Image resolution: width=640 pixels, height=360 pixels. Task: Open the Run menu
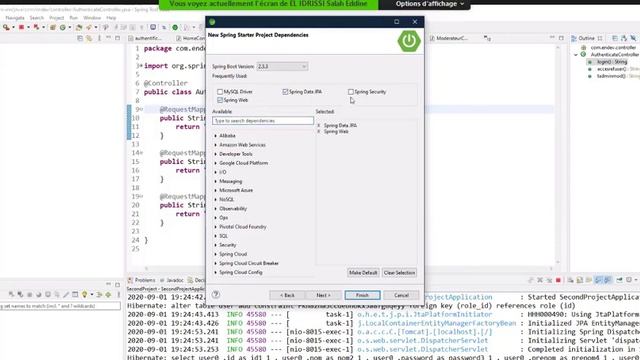coord(73,18)
